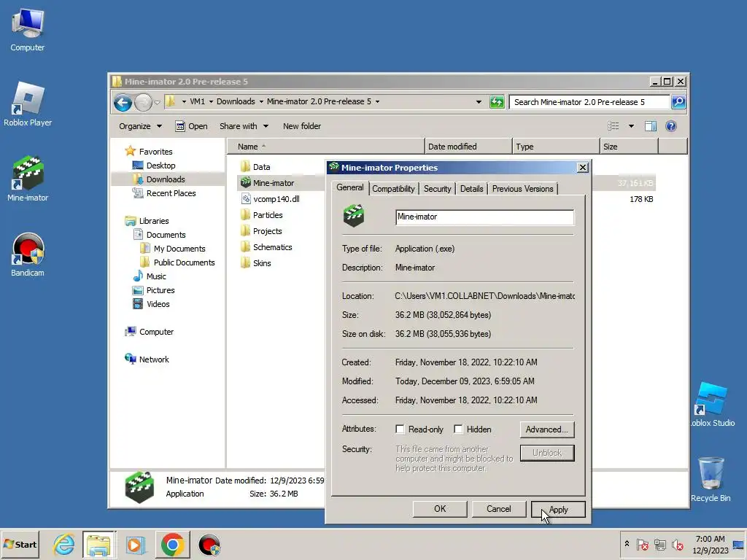The image size is (747, 560).
Task: Click the OK button
Action: [440, 509]
